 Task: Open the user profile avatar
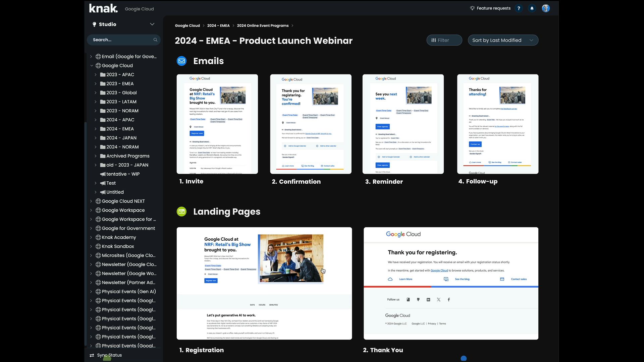click(x=546, y=8)
